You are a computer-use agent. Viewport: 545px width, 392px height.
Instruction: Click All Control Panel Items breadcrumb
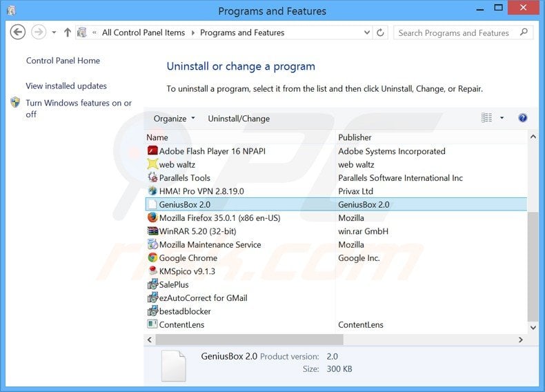click(143, 32)
